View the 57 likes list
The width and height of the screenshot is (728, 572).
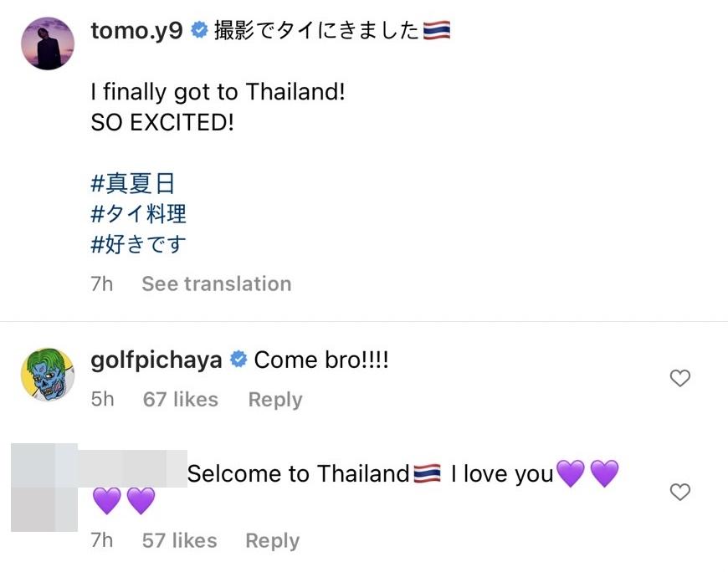pyautogui.click(x=179, y=540)
